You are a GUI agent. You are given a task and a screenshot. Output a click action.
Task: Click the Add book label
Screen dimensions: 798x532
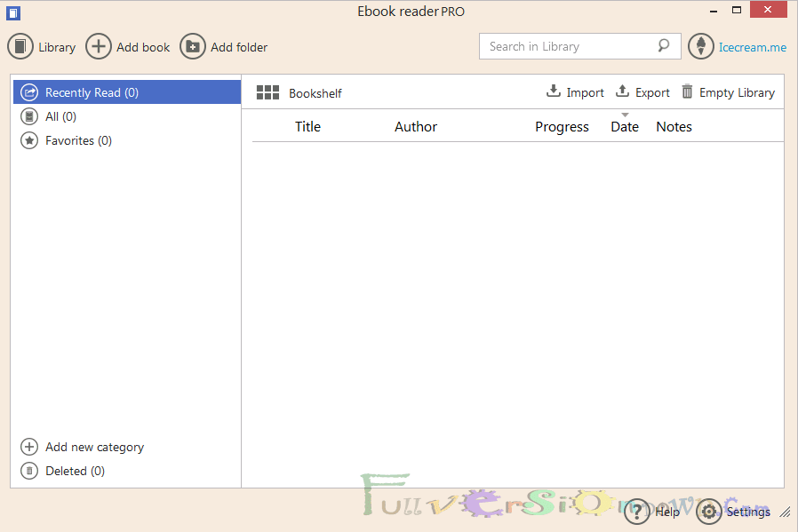[x=143, y=47]
